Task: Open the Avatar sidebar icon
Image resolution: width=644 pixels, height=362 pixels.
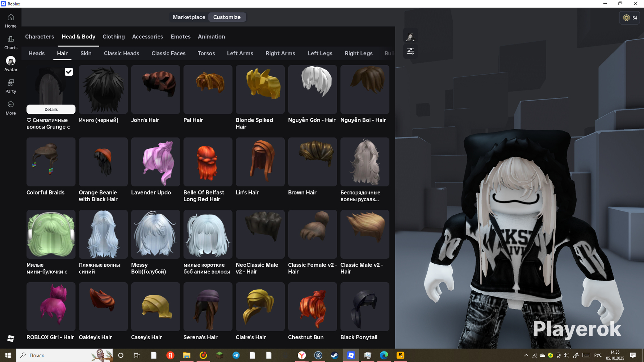Action: coord(11,64)
